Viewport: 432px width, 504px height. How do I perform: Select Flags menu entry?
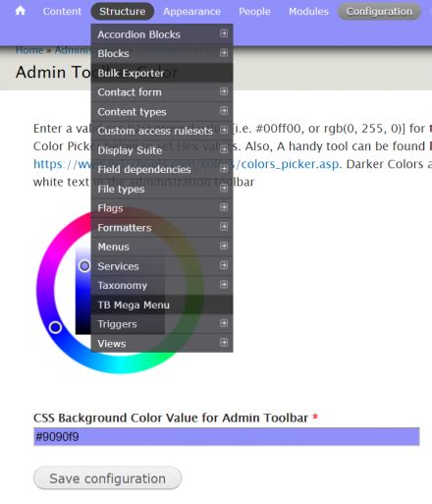[162, 208]
